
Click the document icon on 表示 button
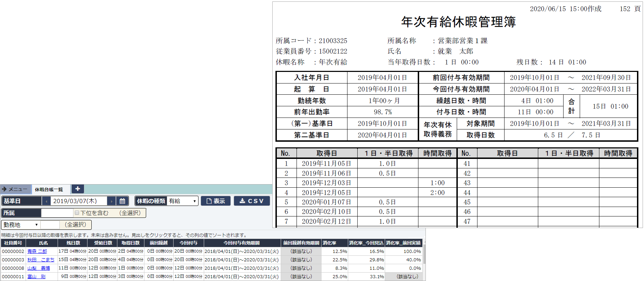pyautogui.click(x=209, y=201)
